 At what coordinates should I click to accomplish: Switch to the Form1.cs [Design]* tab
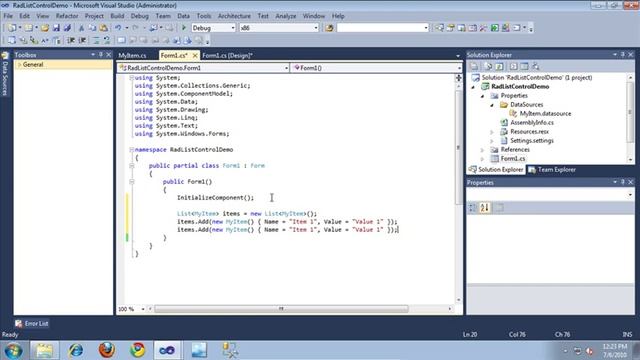click(227, 55)
